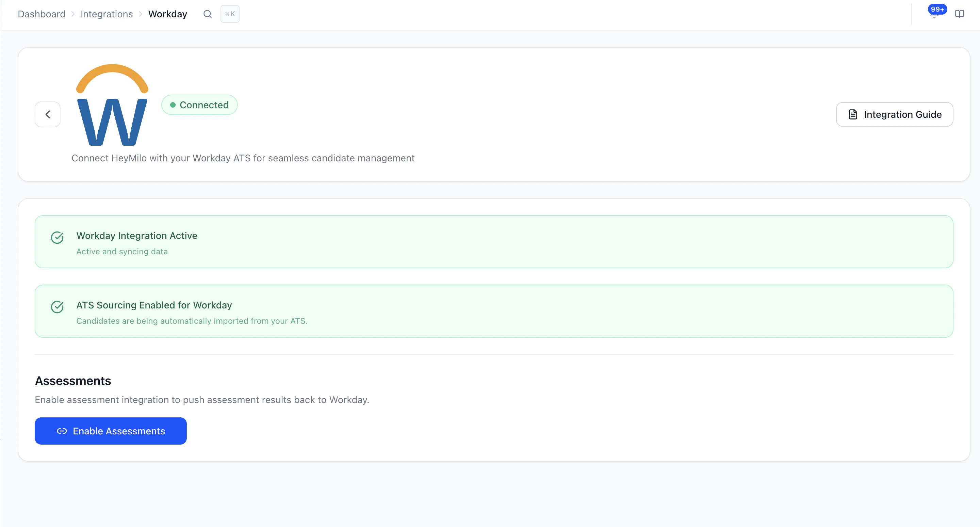Select 'Candidates are being automatically imported' text
Screen dimensions: 980x527
[192, 321]
